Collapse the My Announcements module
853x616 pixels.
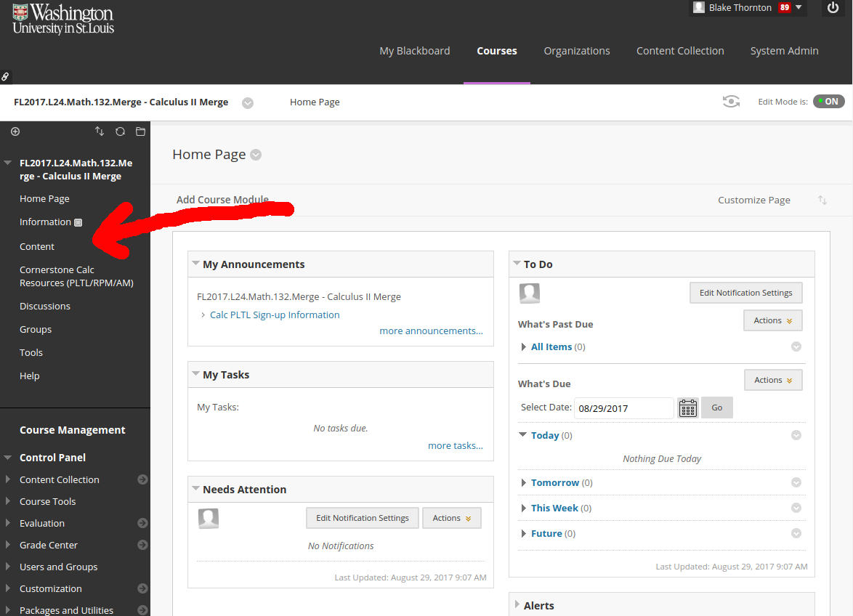pyautogui.click(x=196, y=264)
